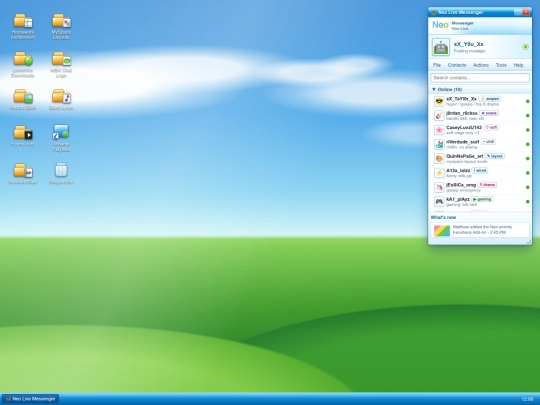Click the green status dot of kA1_plAyz
This screenshot has height=405, width=540.
click(527, 202)
